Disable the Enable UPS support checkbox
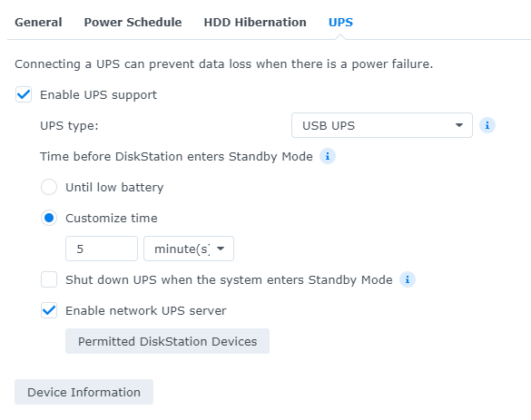 24,94
